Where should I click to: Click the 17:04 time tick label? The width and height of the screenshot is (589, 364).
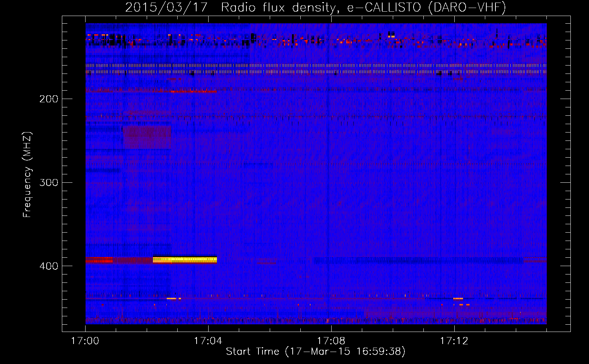coord(208,341)
